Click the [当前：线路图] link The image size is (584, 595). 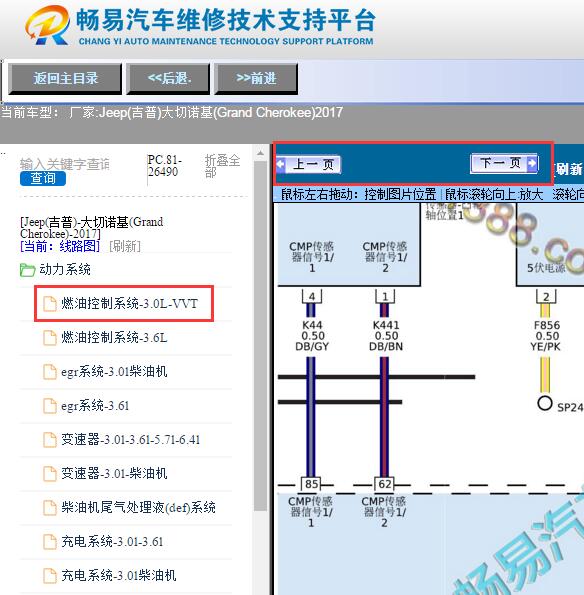60,246
